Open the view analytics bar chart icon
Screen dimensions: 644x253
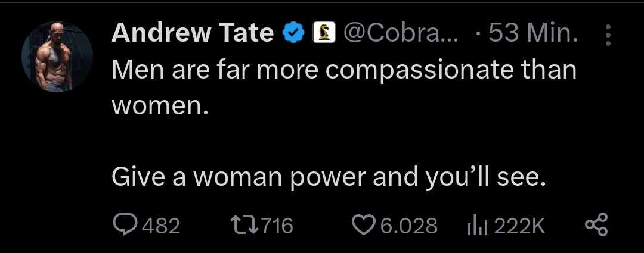[476, 225]
